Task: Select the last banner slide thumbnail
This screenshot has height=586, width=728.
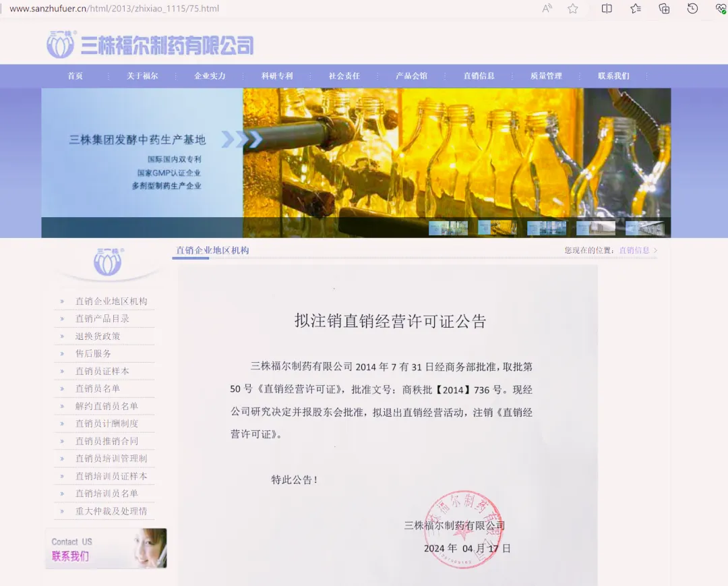Action: point(645,228)
